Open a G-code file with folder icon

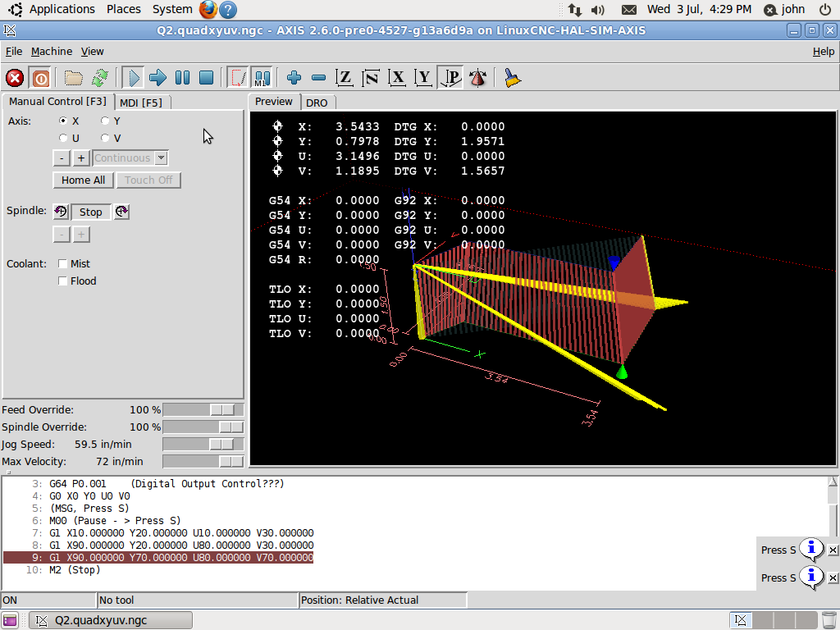tap(73, 78)
